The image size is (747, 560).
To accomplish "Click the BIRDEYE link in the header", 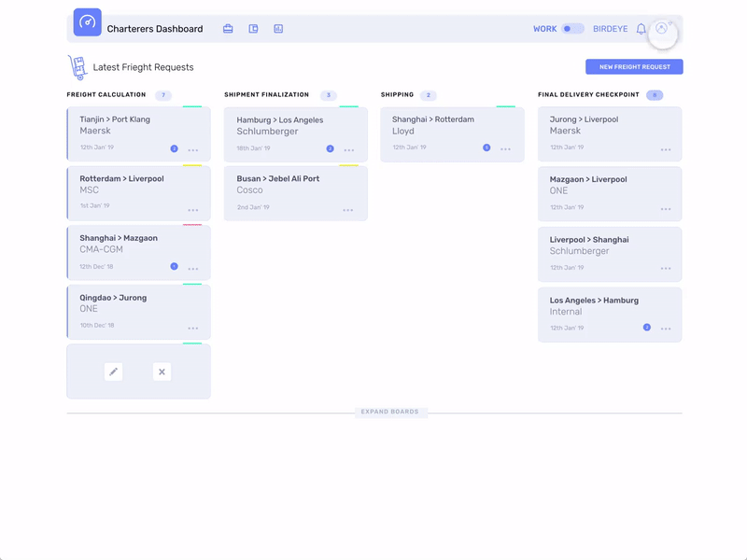I will pos(611,29).
